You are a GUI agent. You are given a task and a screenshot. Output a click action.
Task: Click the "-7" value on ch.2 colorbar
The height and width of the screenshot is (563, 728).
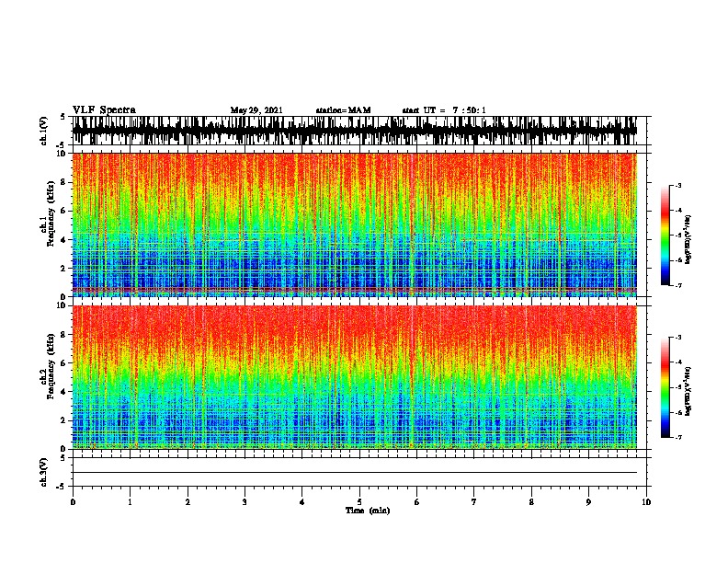(x=677, y=438)
